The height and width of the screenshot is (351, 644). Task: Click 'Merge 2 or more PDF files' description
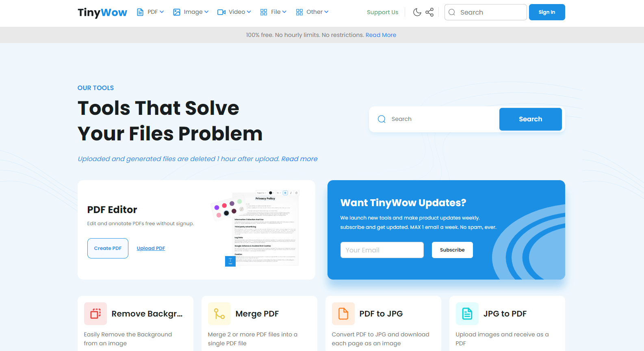pyautogui.click(x=253, y=339)
